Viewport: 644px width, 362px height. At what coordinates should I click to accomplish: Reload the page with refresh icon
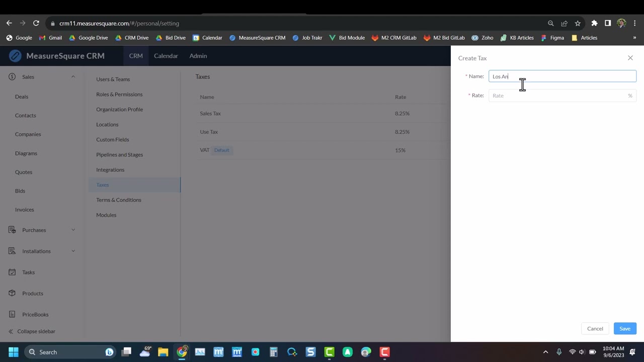(x=36, y=23)
